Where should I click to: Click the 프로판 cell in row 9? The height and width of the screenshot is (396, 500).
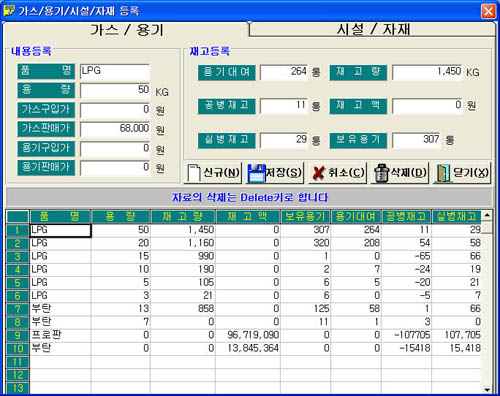(60, 335)
